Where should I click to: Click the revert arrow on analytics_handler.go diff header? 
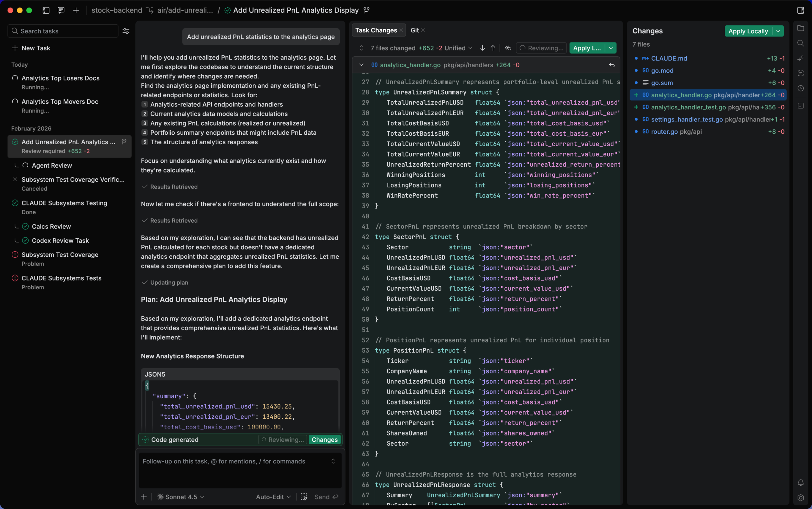pos(612,65)
